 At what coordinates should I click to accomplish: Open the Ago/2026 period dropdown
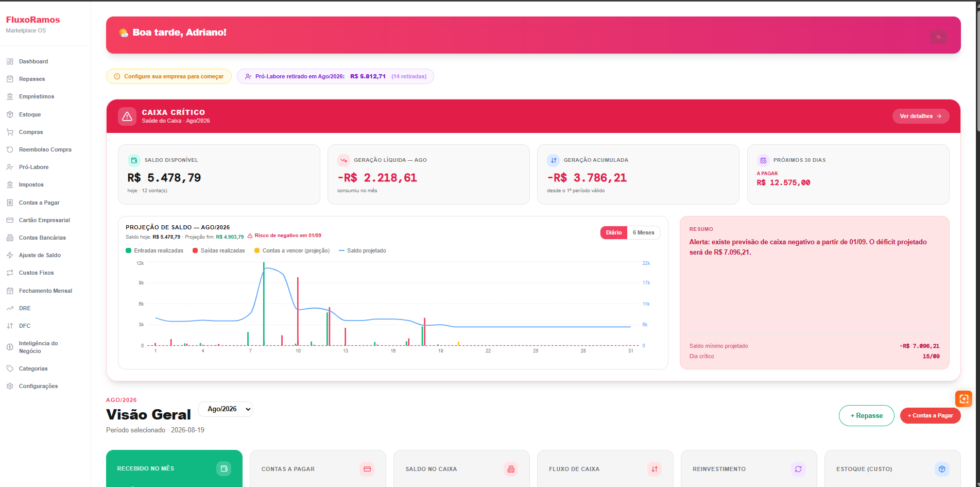coord(226,409)
